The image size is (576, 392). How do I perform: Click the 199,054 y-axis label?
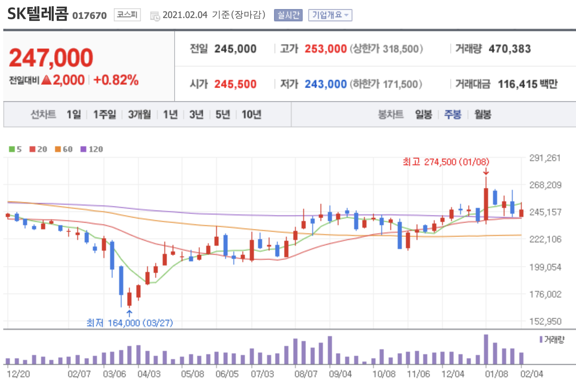coord(545,267)
